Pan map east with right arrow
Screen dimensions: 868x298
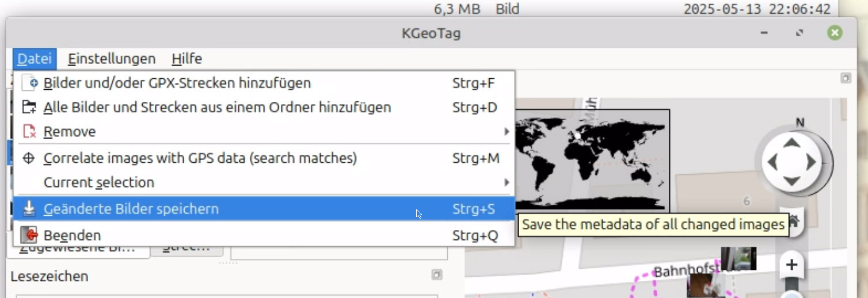pos(811,162)
